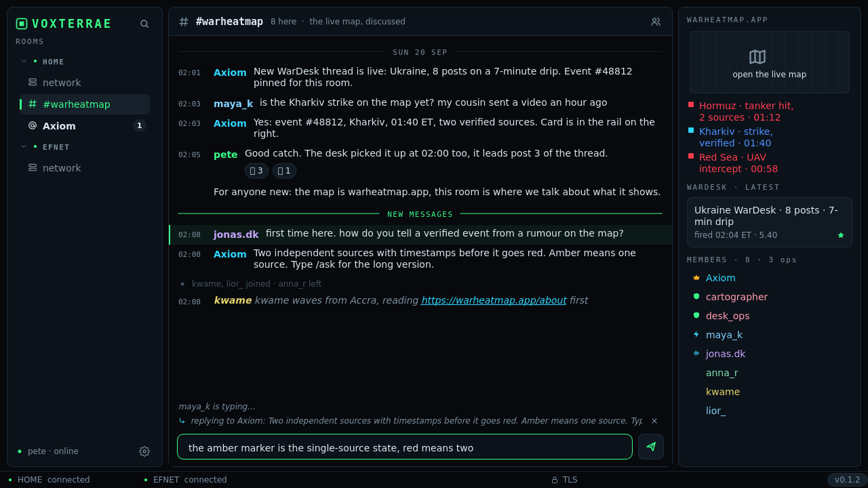Click the server icon of HOME network
This screenshot has width=868, height=488.
point(33,83)
